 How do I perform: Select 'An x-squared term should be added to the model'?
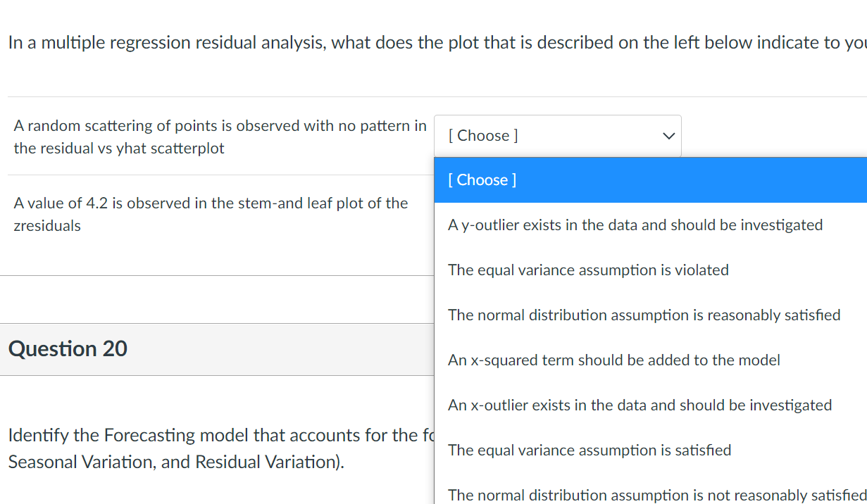click(613, 360)
